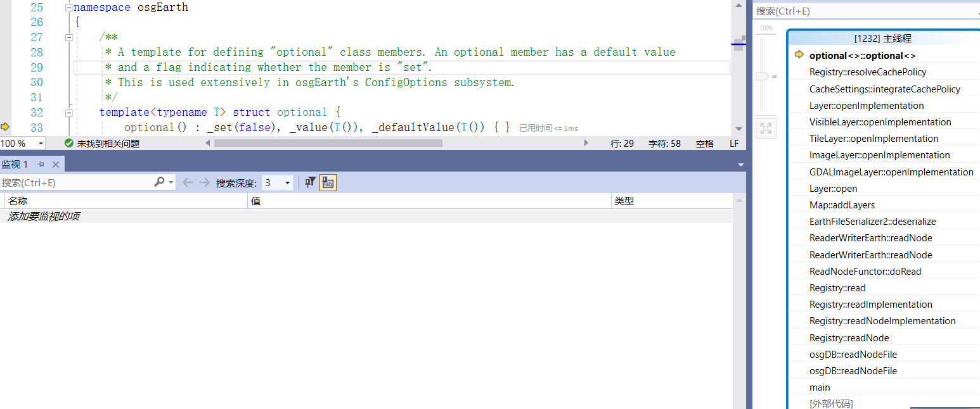Select the Registry::readImplementation frame

[x=870, y=305]
